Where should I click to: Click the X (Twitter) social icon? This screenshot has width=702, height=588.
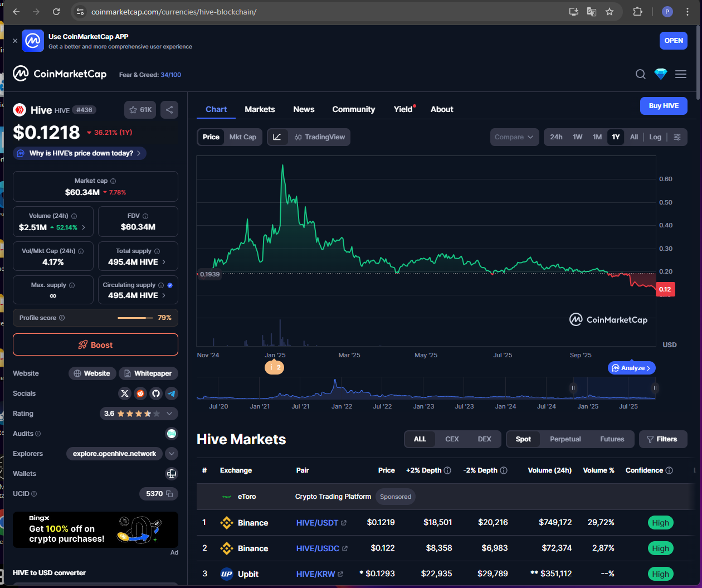(x=125, y=393)
